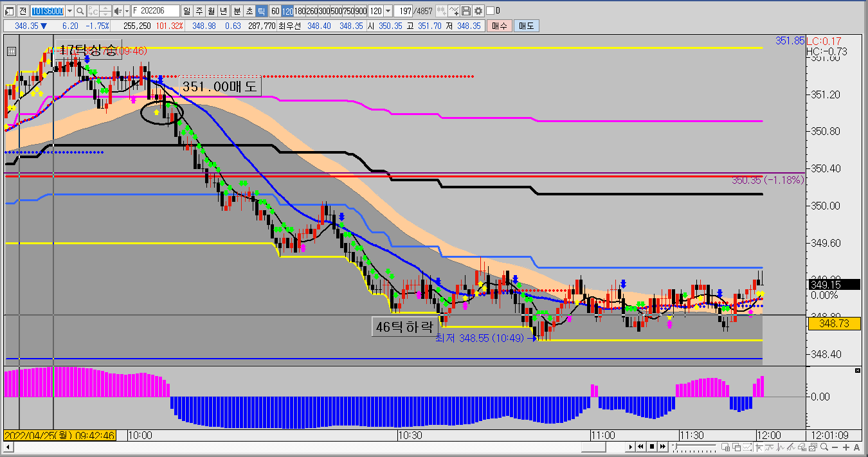Image resolution: width=868 pixels, height=457 pixels.
Task: Click the play replay button
Action: click(630, 447)
